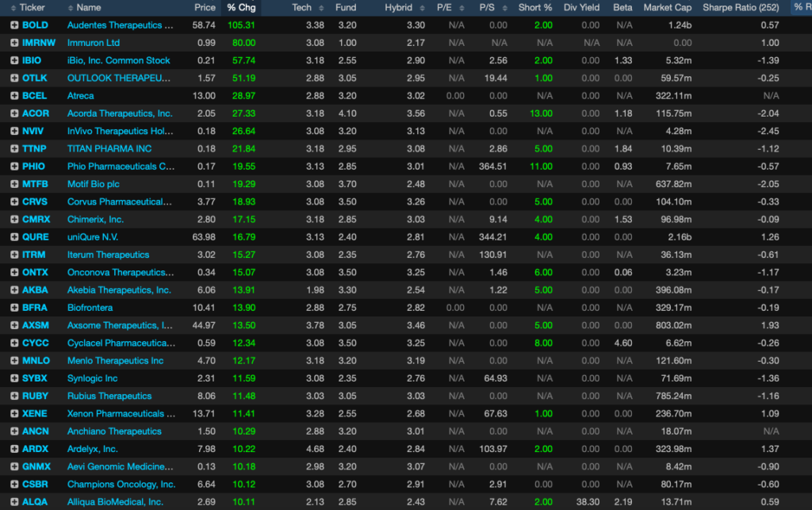812x510 pixels.
Task: Open the plus expander beside CRVS
Action: coord(14,201)
